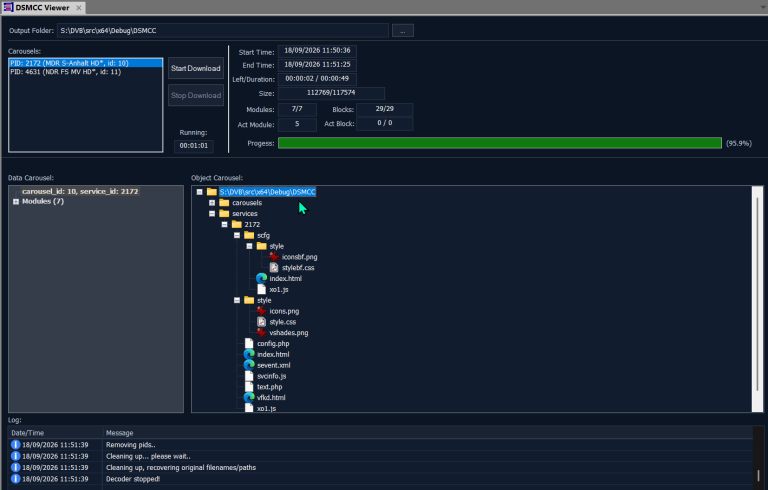This screenshot has height=490, width=768.
Task: Click the icons.png image icon
Action: pyautogui.click(x=262, y=311)
